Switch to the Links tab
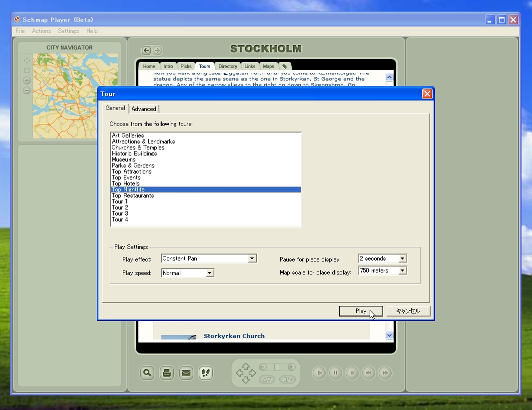Screen dimensions: 532x410 250,66
